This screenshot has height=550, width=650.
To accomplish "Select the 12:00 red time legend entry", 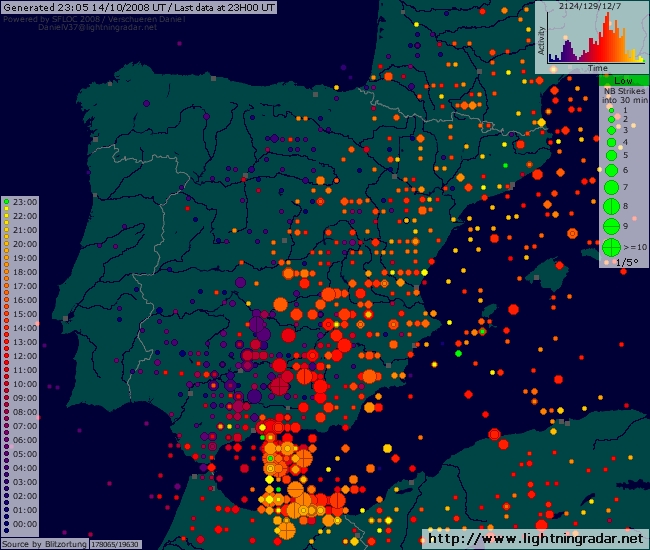I will click(22, 356).
